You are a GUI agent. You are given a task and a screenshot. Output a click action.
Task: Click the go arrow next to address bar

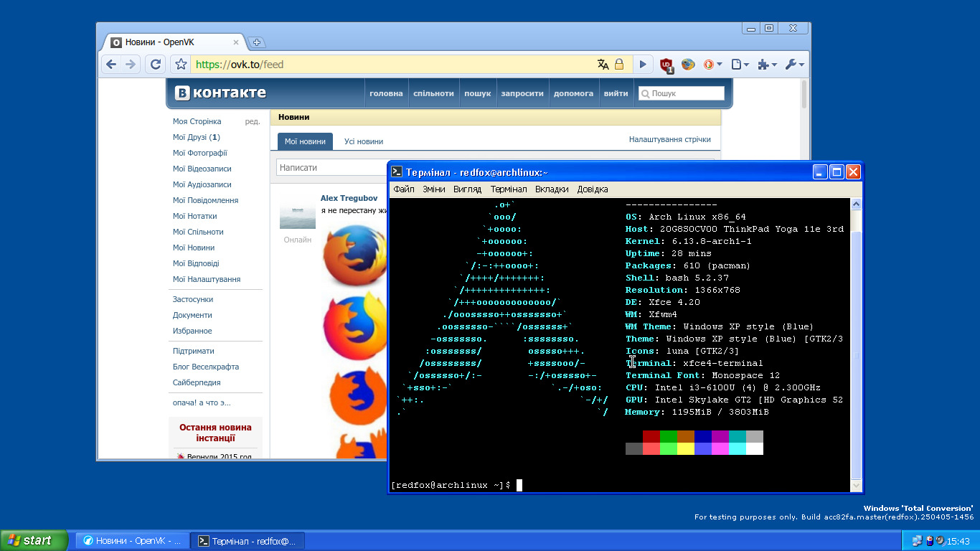(x=643, y=65)
